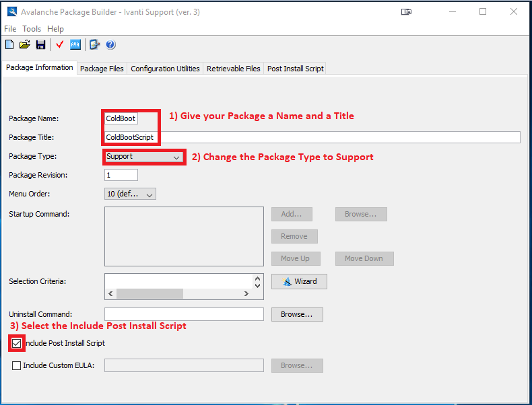Maximize the Package Builder window
532x405 pixels.
tap(483, 12)
